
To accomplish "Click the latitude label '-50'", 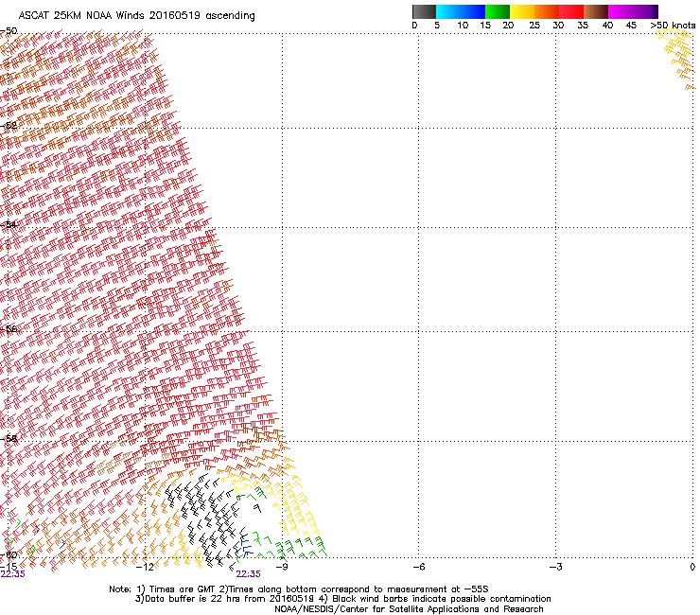I will point(9,31).
